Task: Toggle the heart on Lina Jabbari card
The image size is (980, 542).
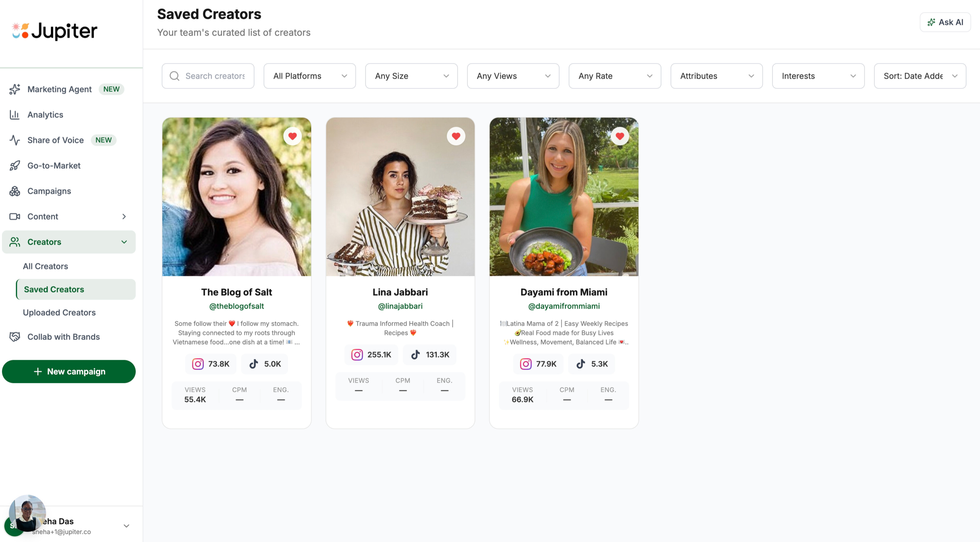Action: [x=456, y=136]
